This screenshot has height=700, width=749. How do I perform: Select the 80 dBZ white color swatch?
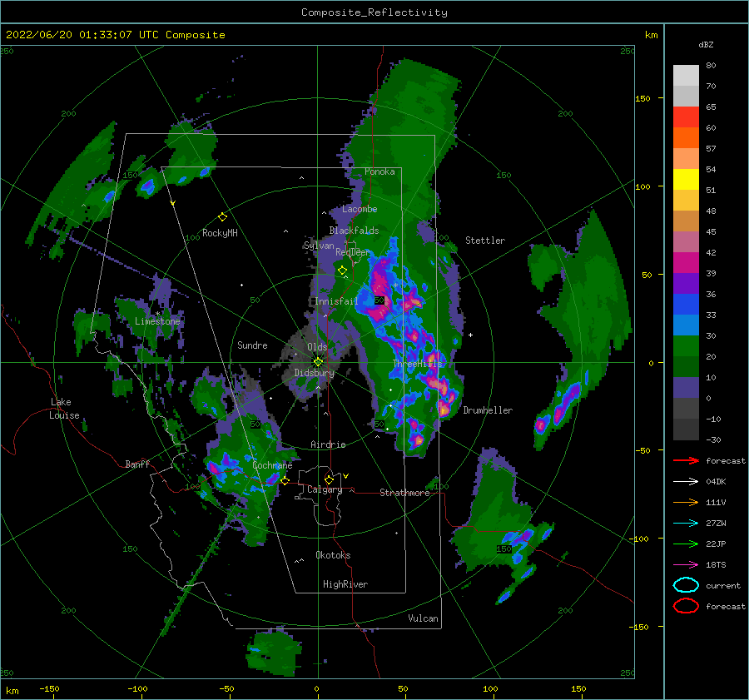tap(686, 75)
